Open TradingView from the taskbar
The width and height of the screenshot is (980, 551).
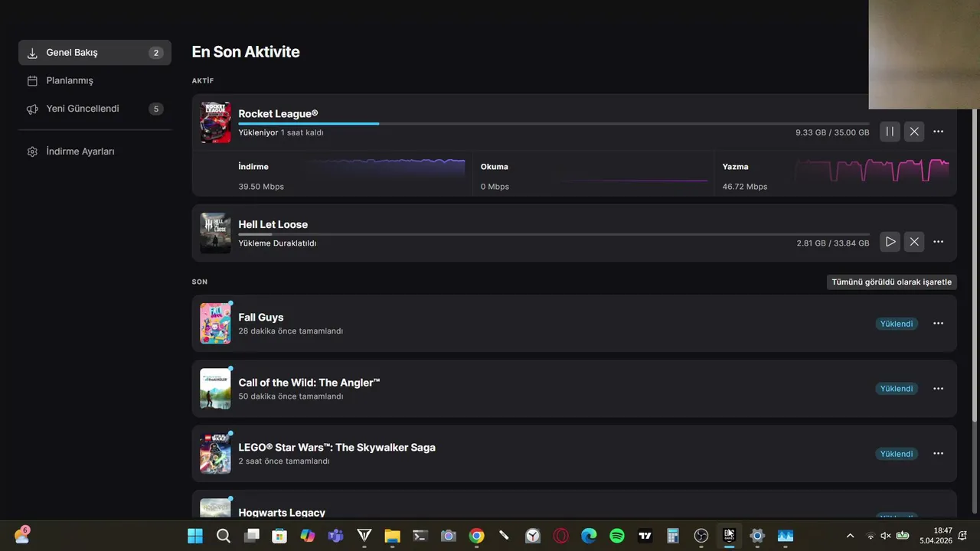click(645, 536)
